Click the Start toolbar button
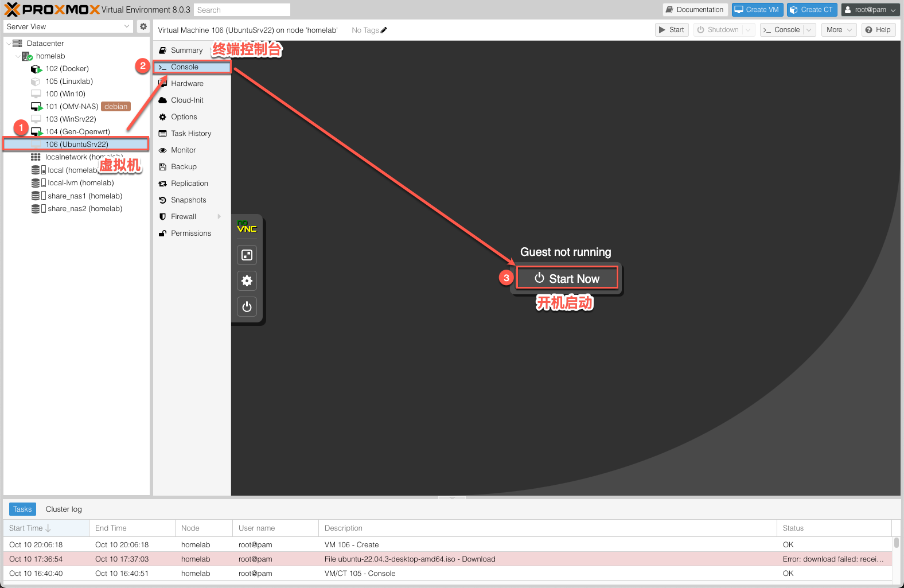The image size is (904, 588). [672, 30]
